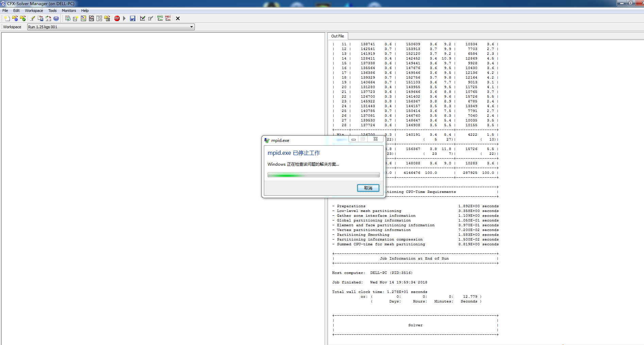This screenshot has height=345, width=644.
Task: Click the blue eye view icon in toolbar
Action: pyautogui.click(x=56, y=18)
